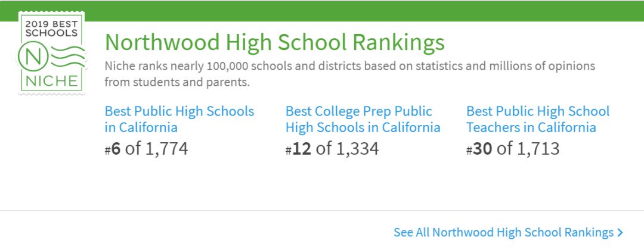Click the wavy postmark lines on badge
Image resolution: width=644 pixels, height=250 pixels.
click(68, 57)
